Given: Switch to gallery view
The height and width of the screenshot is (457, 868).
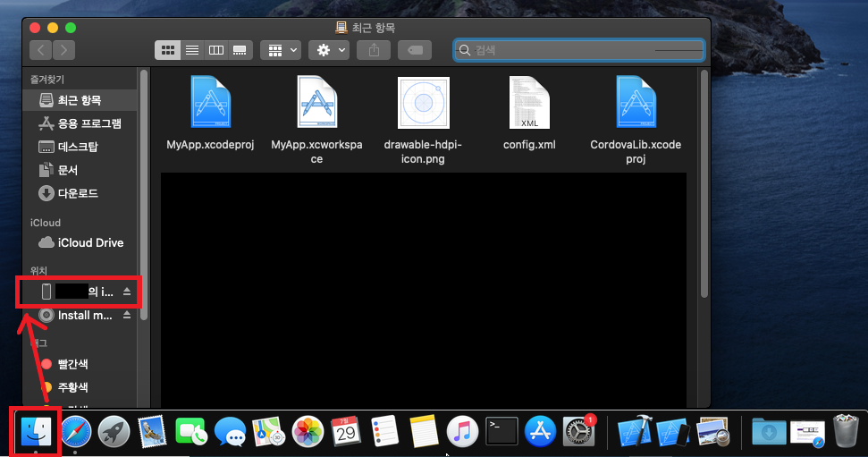Looking at the screenshot, I should [240, 50].
